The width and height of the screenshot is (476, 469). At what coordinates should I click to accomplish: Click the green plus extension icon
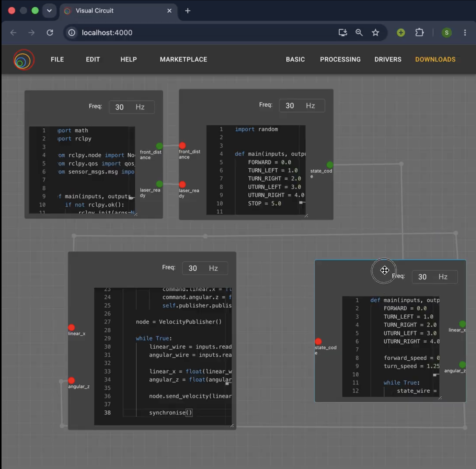coord(401,33)
